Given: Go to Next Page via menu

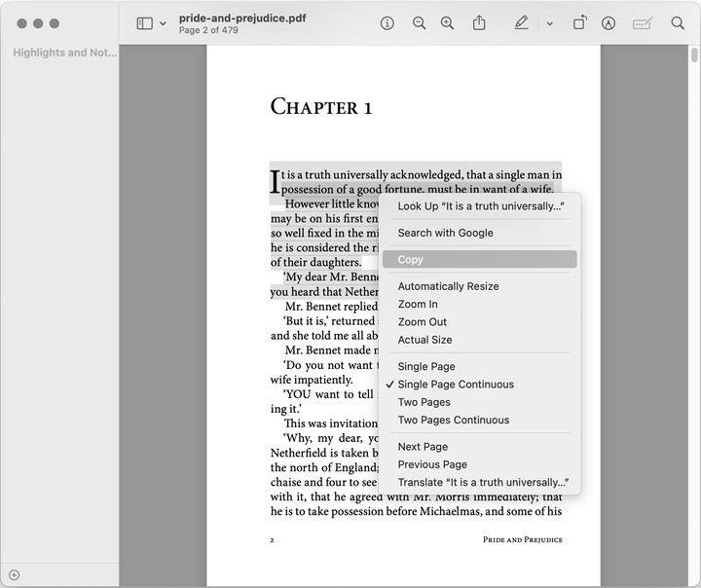Looking at the screenshot, I should (x=480, y=447).
